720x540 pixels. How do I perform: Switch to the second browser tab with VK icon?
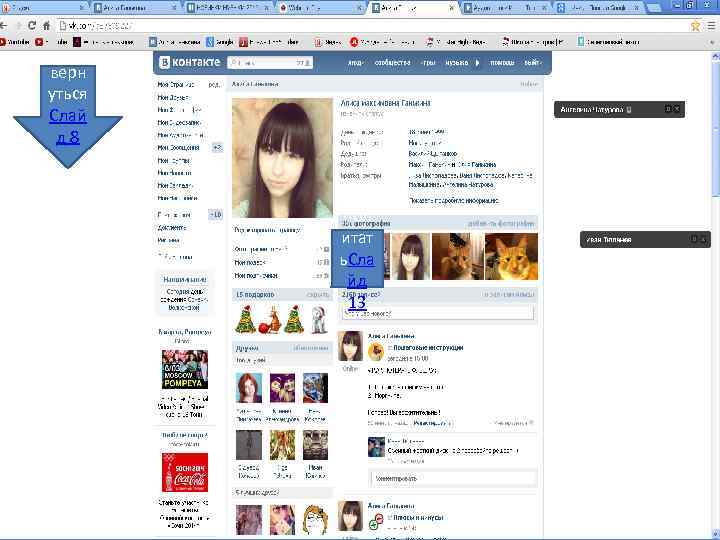tap(135, 7)
